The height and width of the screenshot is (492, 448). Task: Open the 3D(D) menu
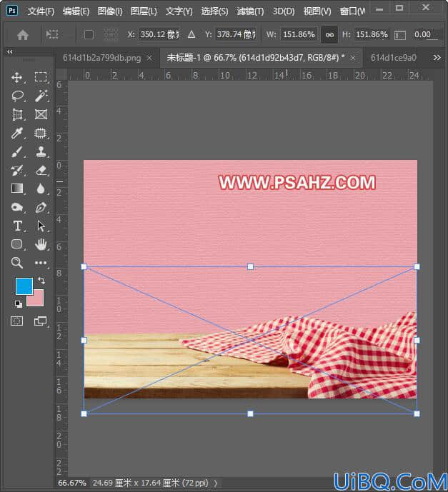coord(284,11)
